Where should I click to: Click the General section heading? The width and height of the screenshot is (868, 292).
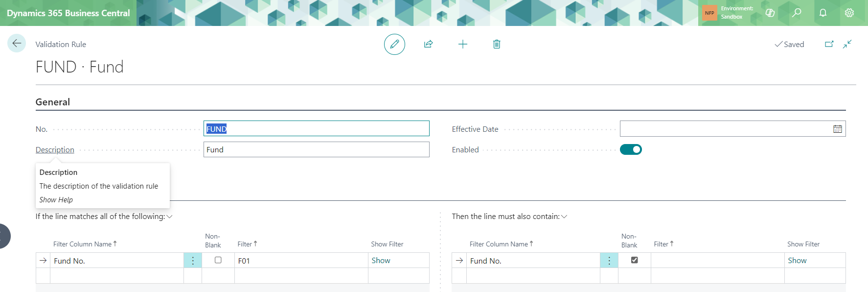point(53,102)
